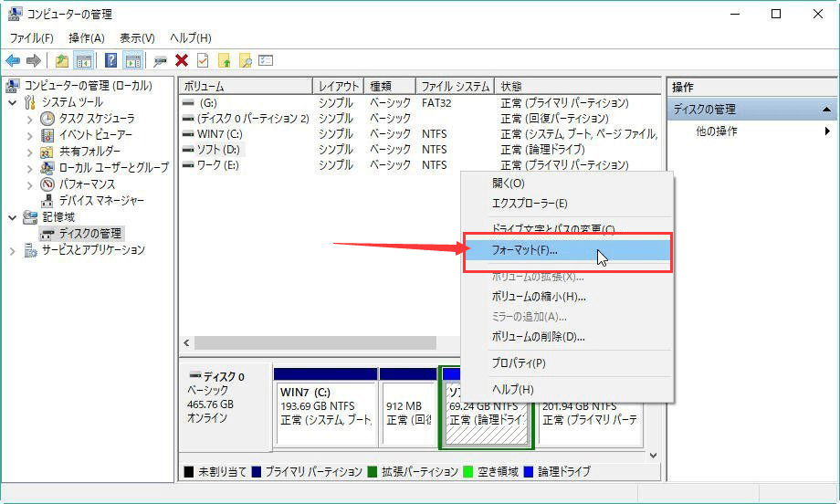Click the Back arrow toolbar icon
The width and height of the screenshot is (840, 504).
(13, 60)
